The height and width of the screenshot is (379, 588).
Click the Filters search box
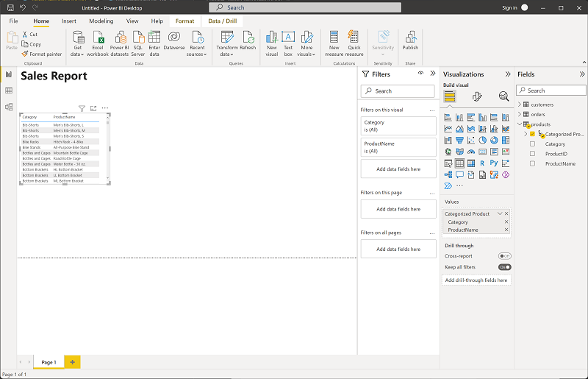coord(398,91)
